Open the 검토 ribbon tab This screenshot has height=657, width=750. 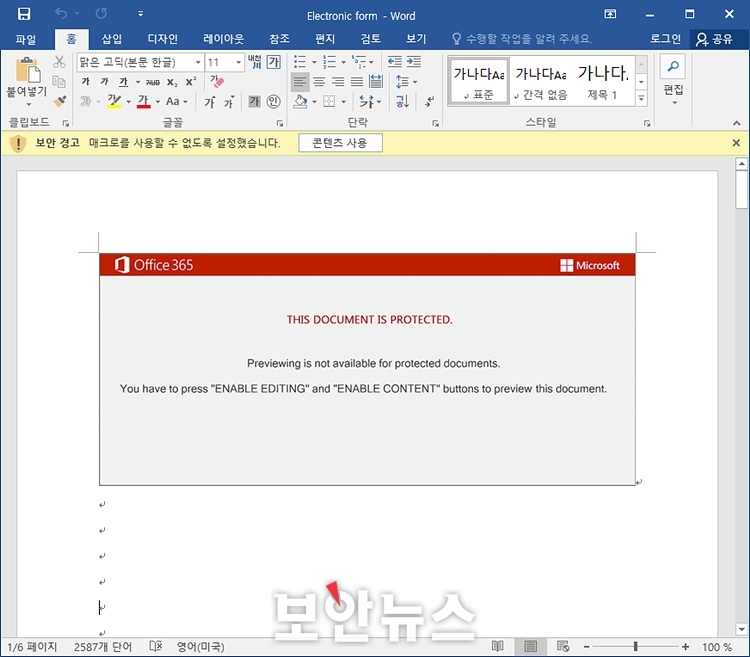(x=370, y=39)
